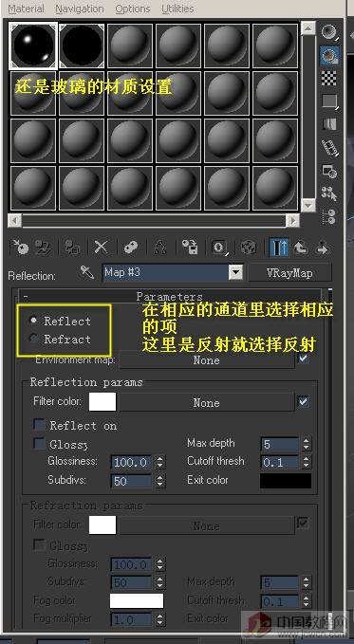The image size is (354, 644).
Task: Click the Reflection Glossiness spinner arrows
Action: coord(160,463)
